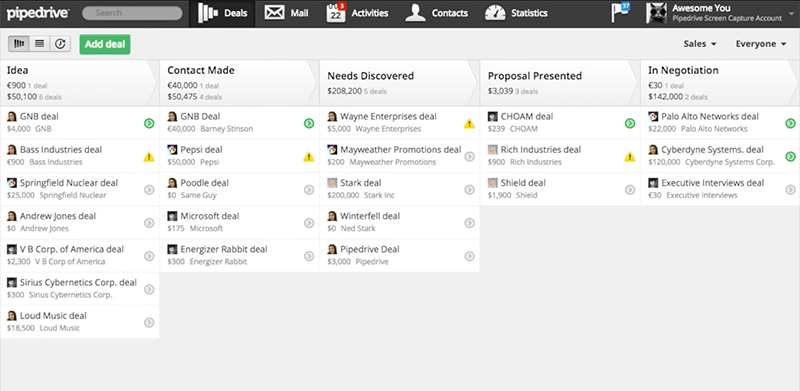Open the Contacts tab
The image size is (800, 391).
point(437,13)
